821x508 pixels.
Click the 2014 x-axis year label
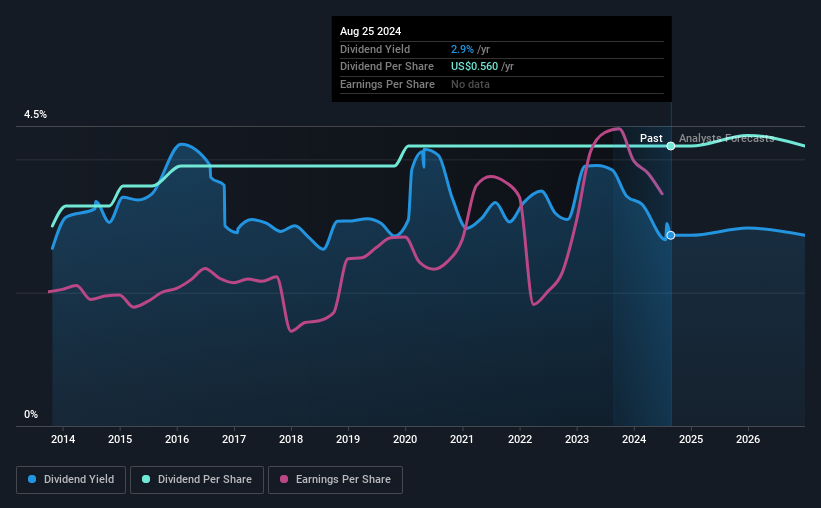(x=63, y=439)
